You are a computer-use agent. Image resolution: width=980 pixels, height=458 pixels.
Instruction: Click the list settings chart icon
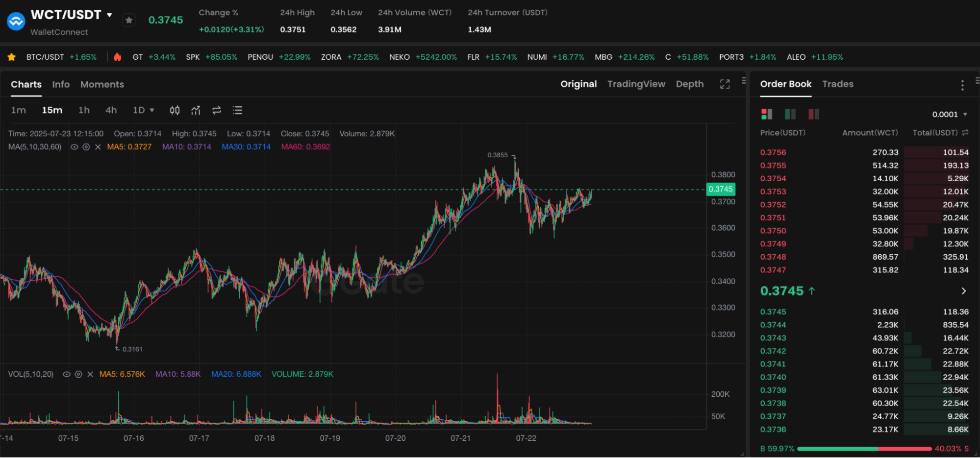(238, 110)
